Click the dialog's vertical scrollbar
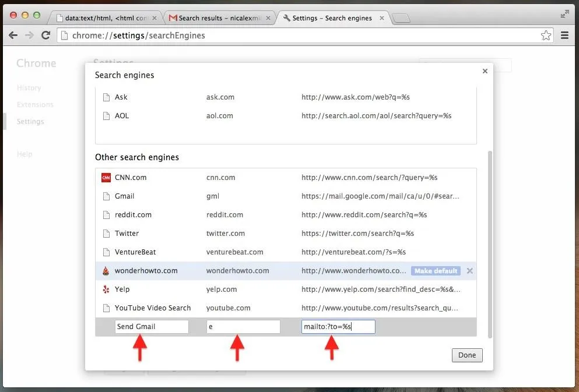This screenshot has height=392, width=579. tap(490, 244)
